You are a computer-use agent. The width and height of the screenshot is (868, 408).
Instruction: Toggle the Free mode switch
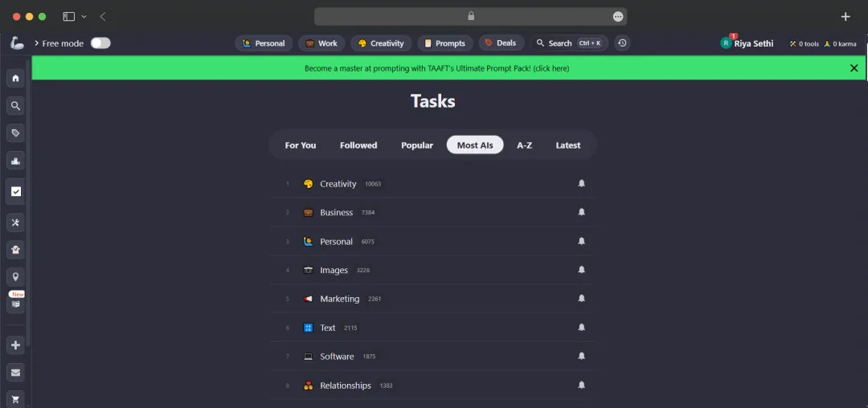pyautogui.click(x=100, y=43)
